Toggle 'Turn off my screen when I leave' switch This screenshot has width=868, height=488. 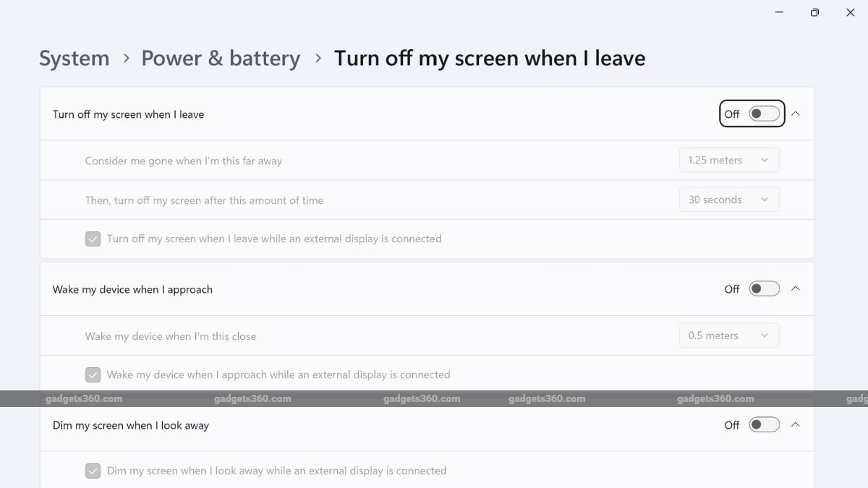coord(764,114)
